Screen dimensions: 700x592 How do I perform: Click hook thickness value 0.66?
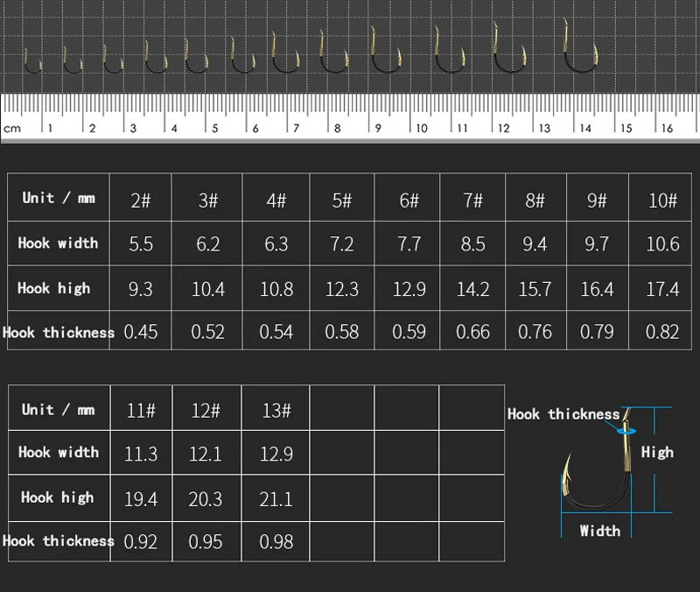click(x=472, y=332)
